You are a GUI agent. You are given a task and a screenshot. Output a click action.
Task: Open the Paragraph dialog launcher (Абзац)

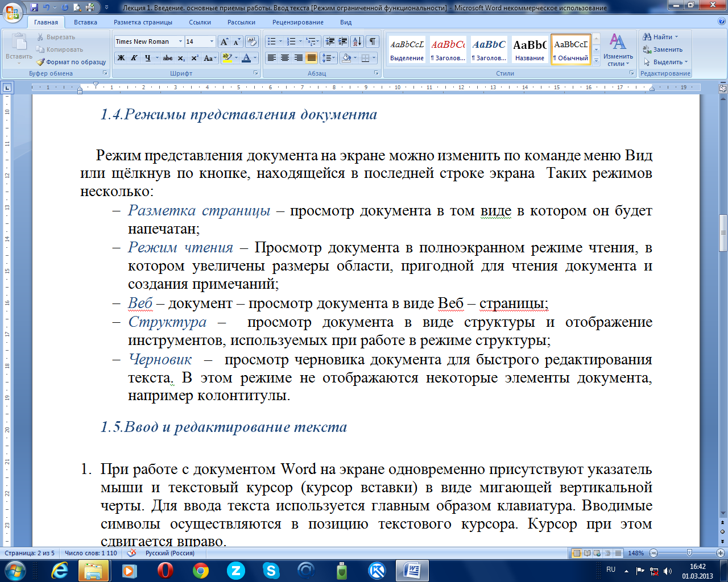point(377,73)
